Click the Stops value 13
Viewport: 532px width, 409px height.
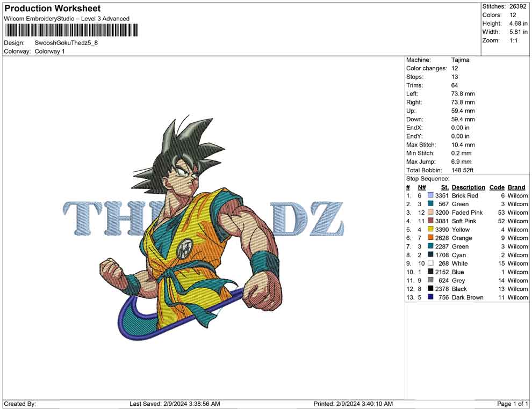click(454, 77)
